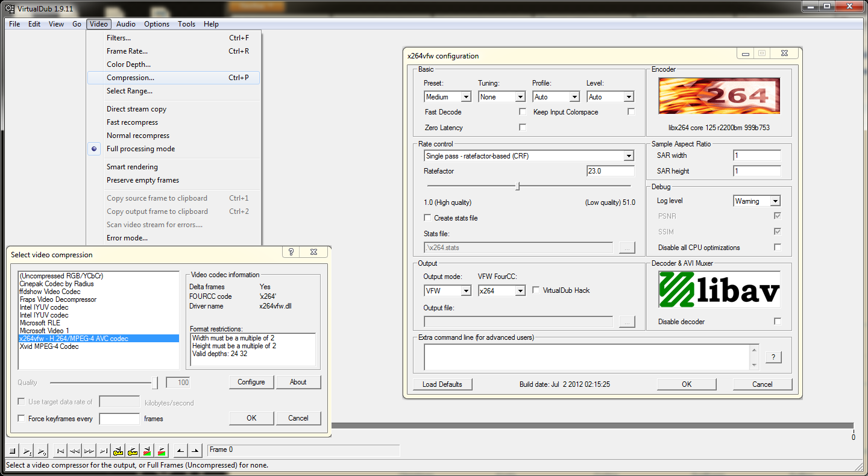Click the Stop playback button
The width and height of the screenshot is (868, 476).
pyautogui.click(x=12, y=451)
